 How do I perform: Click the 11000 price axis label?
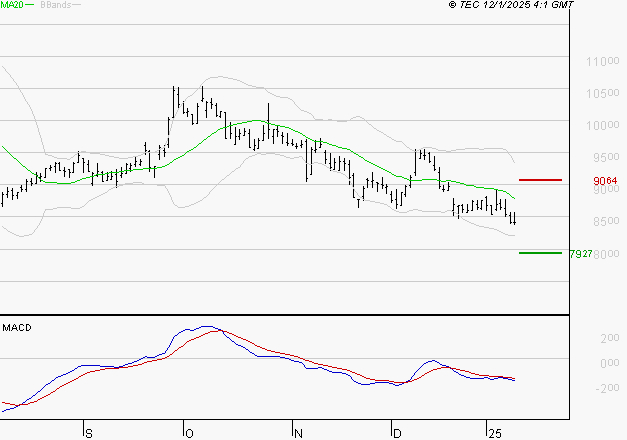tap(603, 62)
